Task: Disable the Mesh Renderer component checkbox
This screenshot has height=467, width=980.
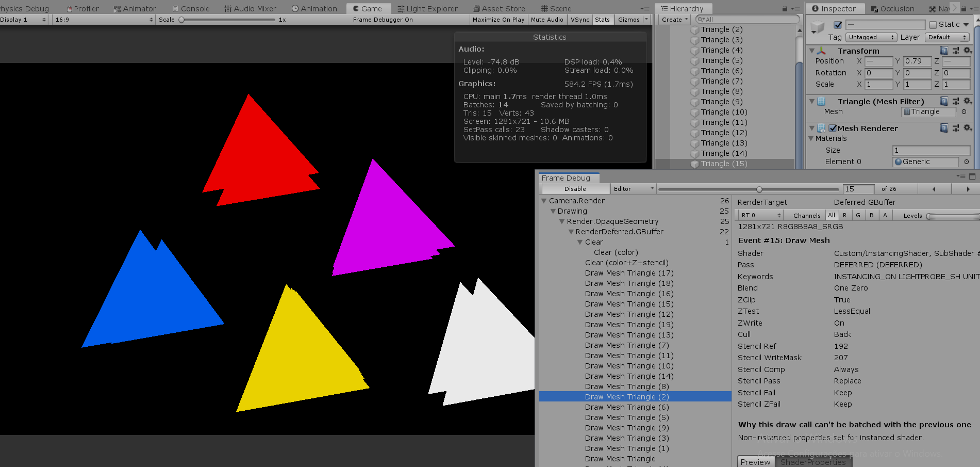Action: point(833,128)
